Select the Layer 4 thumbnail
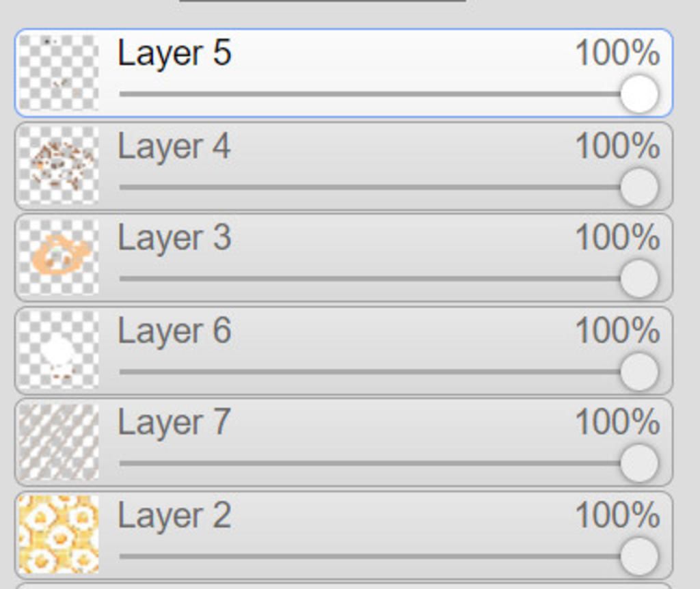The width and height of the screenshot is (700, 589). [x=59, y=165]
